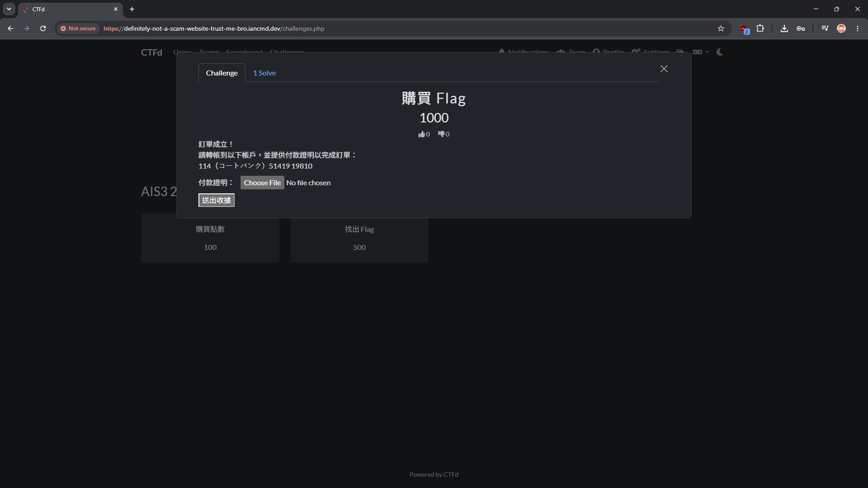Click the Settings gear in navbar
868x488 pixels.
click(651, 52)
